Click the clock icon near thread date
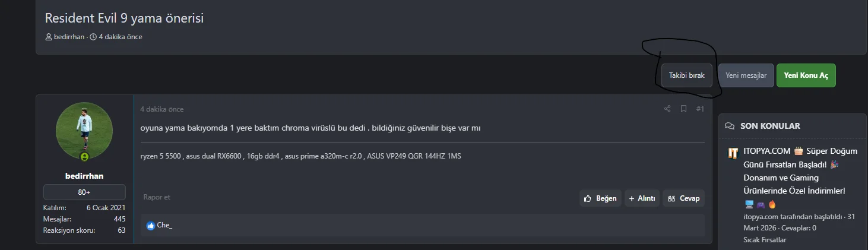This screenshot has width=868, height=250. tap(93, 37)
